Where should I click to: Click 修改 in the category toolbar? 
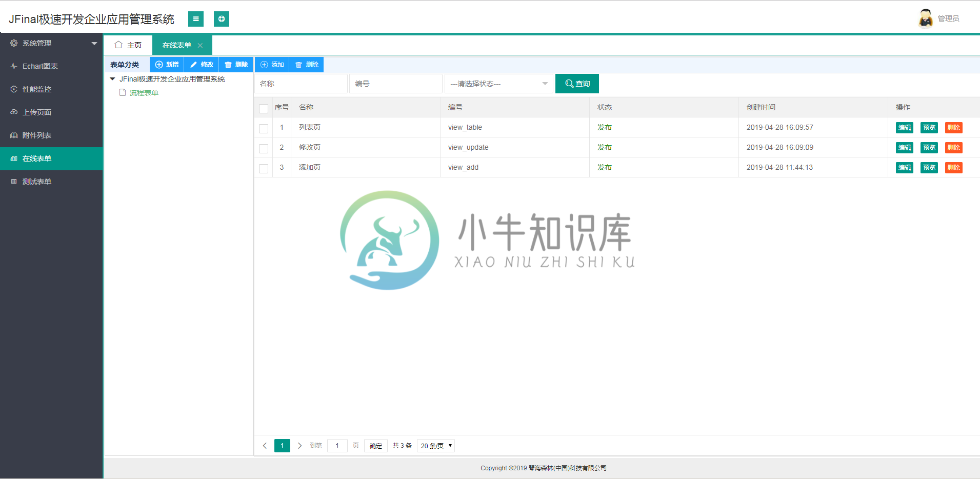(x=202, y=65)
